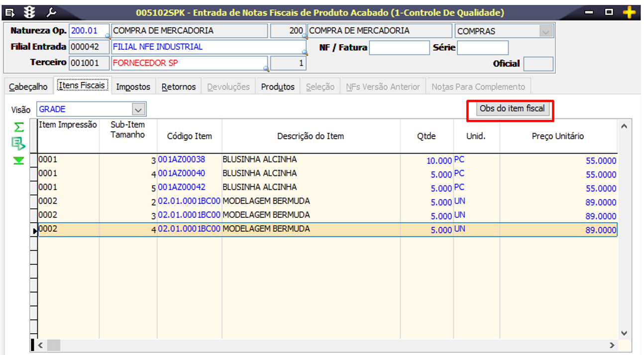The width and height of the screenshot is (644, 355).
Task: Click the vertical scrollbar down arrow
Action: click(624, 333)
